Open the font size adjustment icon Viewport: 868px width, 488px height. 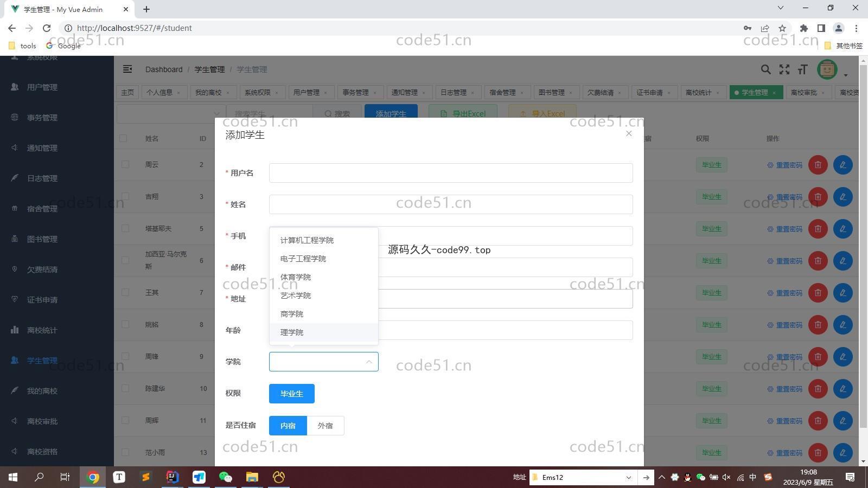(803, 69)
